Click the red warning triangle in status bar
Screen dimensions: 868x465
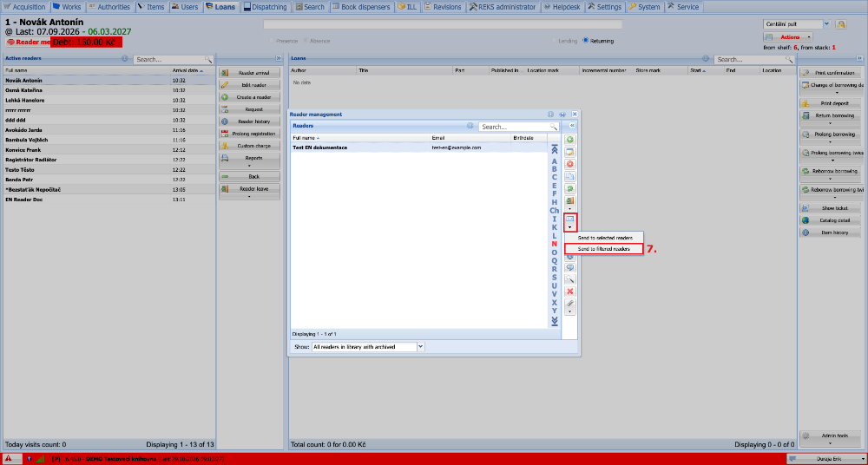tap(9, 459)
